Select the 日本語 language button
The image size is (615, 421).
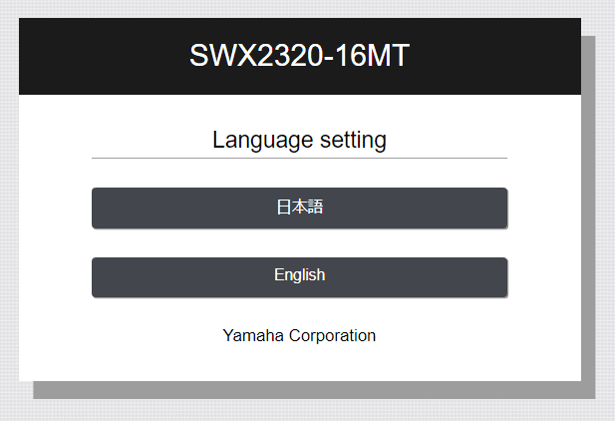(299, 208)
